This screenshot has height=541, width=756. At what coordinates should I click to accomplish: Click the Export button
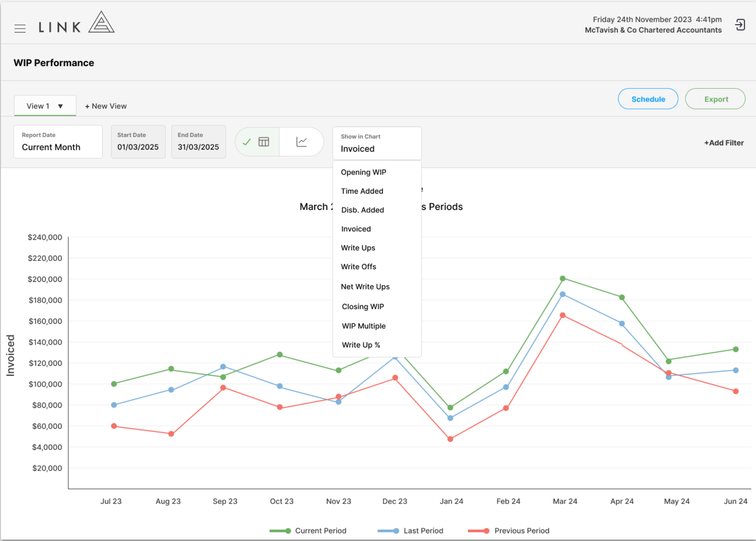tap(716, 99)
